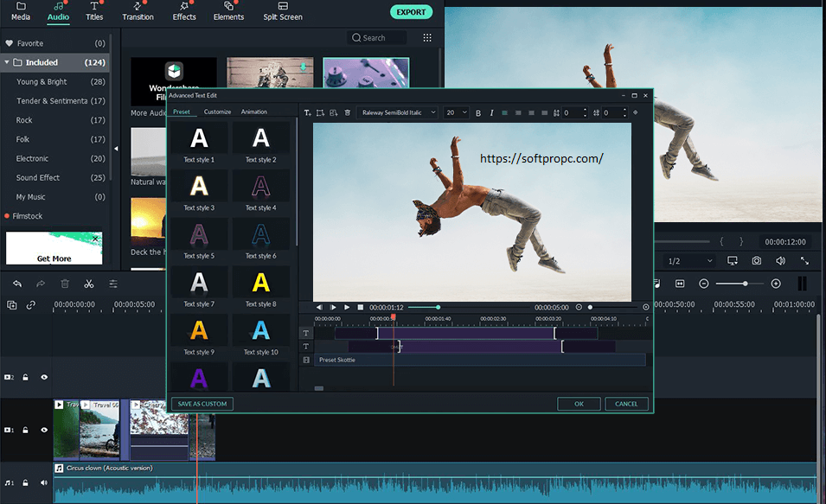Image resolution: width=826 pixels, height=504 pixels.
Task: Click the EXPORT button
Action: 411,12
